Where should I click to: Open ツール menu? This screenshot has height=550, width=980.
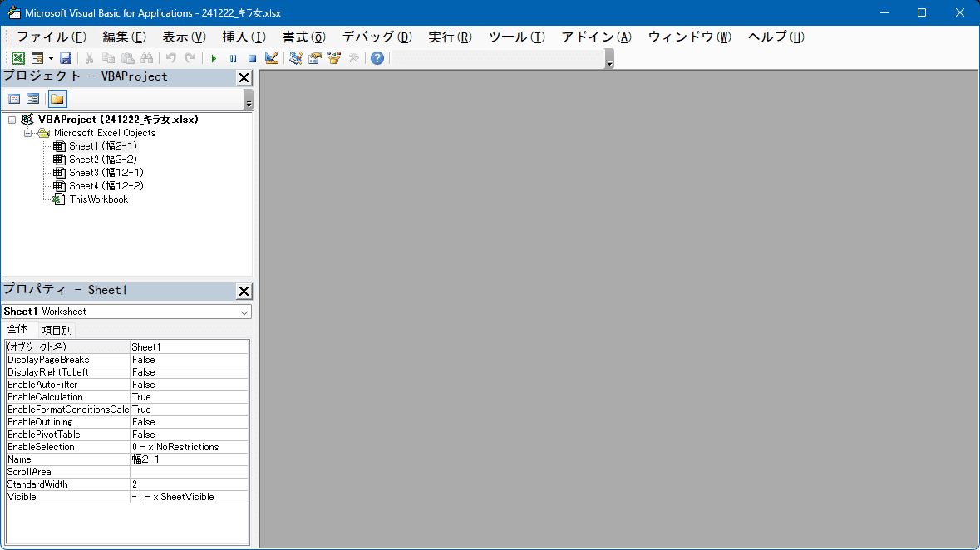517,37
